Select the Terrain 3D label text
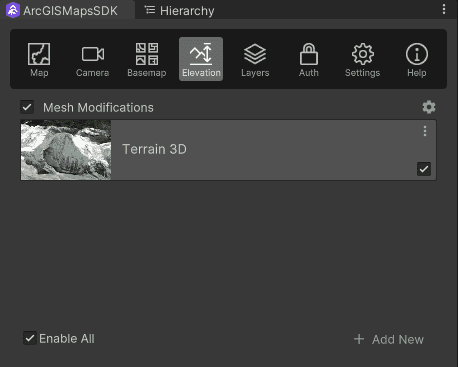Viewport: 458px width, 367px height. pos(154,149)
